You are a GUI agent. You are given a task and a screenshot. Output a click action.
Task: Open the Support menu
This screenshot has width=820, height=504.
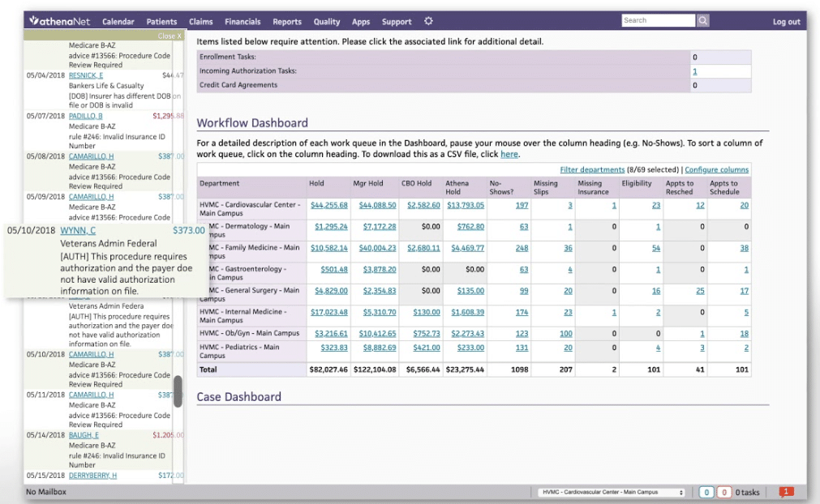(397, 21)
